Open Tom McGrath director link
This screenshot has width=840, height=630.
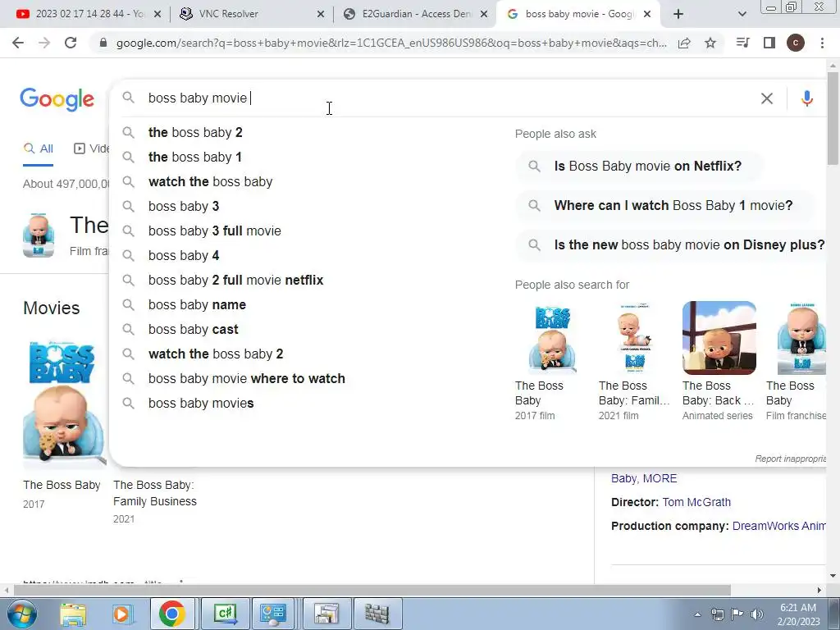[696, 503]
